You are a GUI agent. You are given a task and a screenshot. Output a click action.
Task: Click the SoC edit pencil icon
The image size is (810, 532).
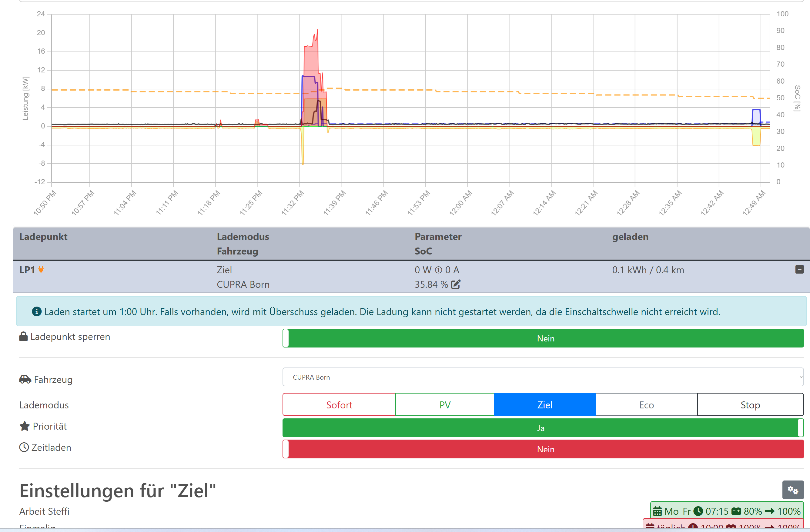[x=455, y=284]
